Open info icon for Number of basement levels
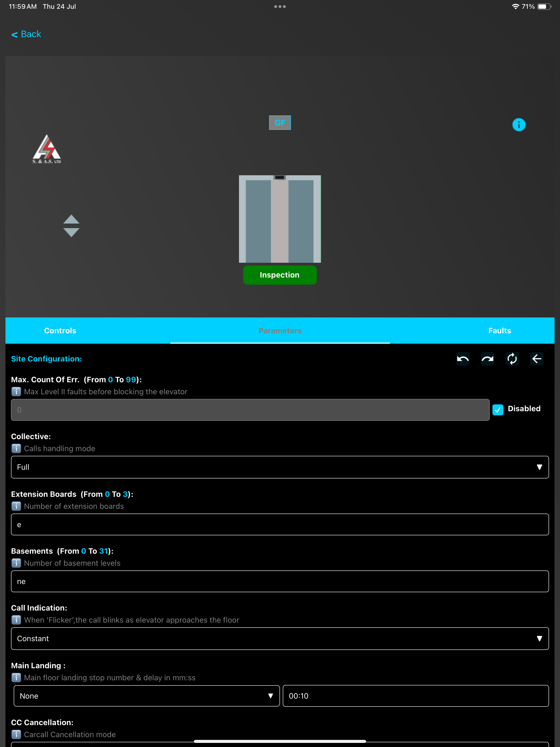560x747 pixels. (16, 563)
